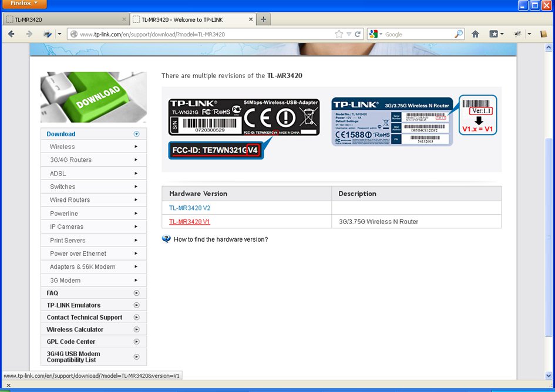The width and height of the screenshot is (555, 392).
Task: Click the Google search engine icon
Action: point(374,34)
